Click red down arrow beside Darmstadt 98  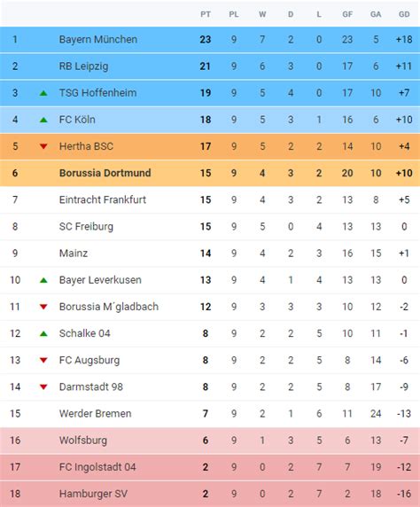[x=43, y=387]
